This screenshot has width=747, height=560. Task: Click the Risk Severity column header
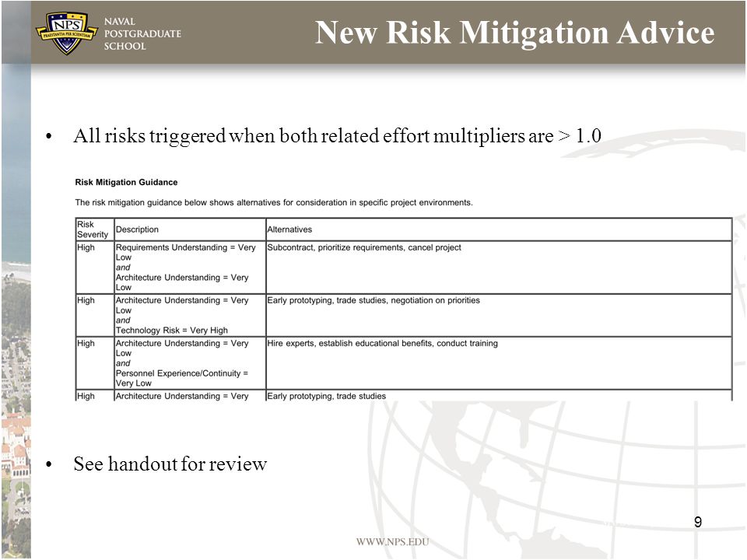pos(94,229)
